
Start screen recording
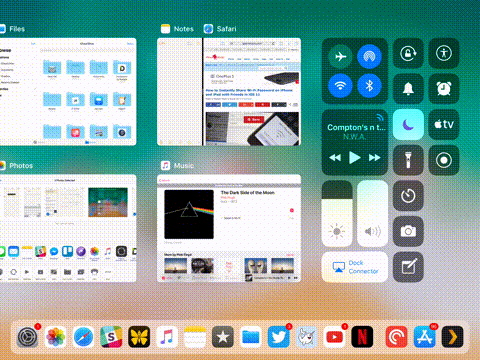444,160
